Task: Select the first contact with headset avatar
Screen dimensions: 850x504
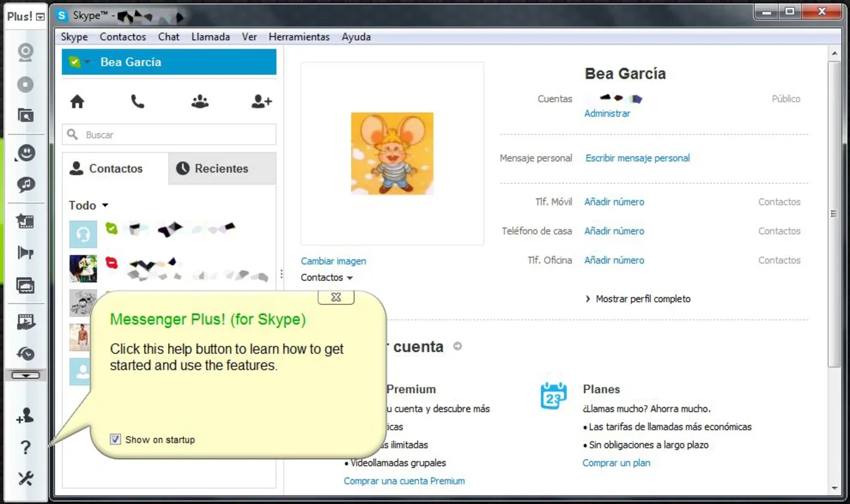Action: (169, 234)
